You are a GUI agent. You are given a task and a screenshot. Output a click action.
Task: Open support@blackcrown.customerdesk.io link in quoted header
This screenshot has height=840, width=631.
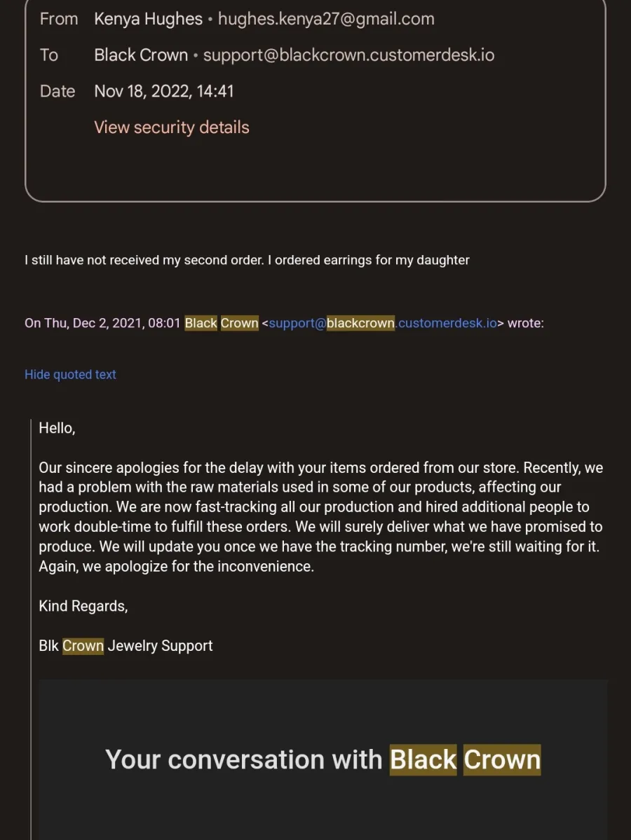pos(383,323)
